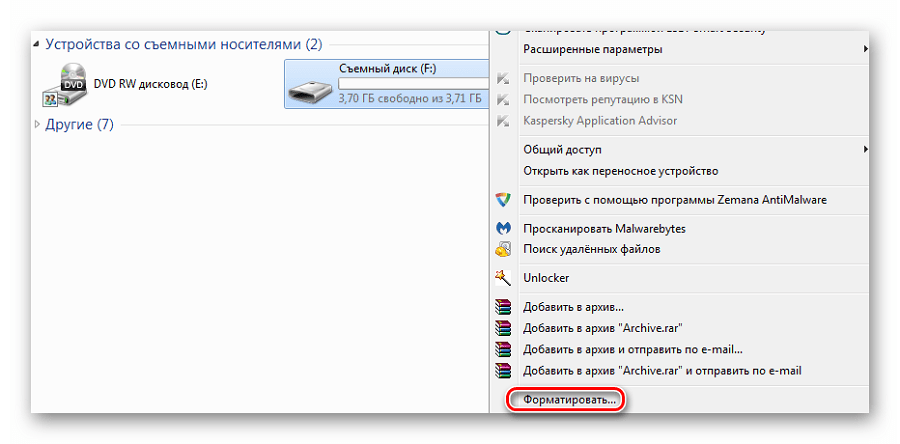Choose Kaspersky Application Advisor entry

click(600, 120)
